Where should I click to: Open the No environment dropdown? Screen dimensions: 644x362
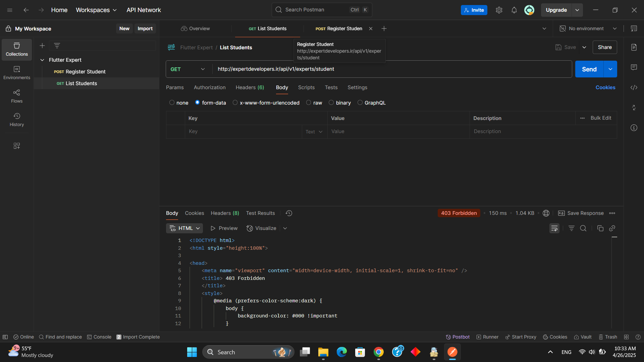coord(589,28)
